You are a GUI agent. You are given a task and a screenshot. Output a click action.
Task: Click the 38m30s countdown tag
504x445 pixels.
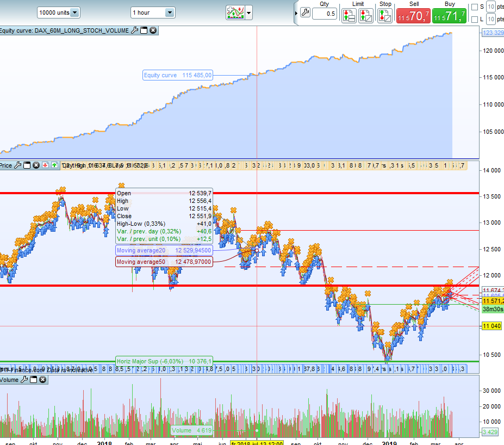pyautogui.click(x=493, y=309)
